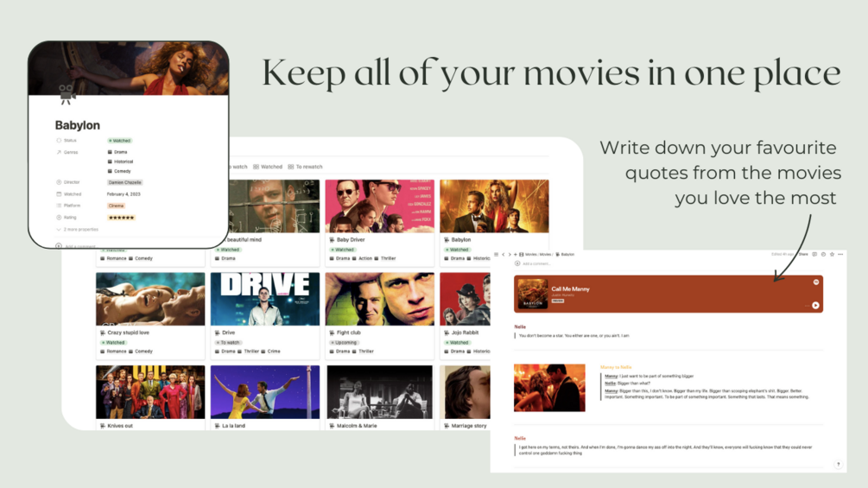Image resolution: width=868 pixels, height=488 pixels.
Task: Open the La la land movie poster
Action: (265, 392)
